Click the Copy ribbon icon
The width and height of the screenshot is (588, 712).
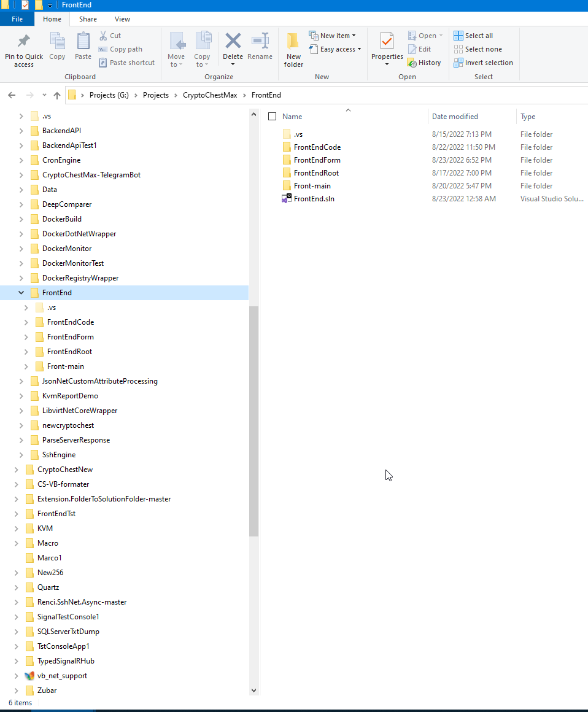point(57,41)
